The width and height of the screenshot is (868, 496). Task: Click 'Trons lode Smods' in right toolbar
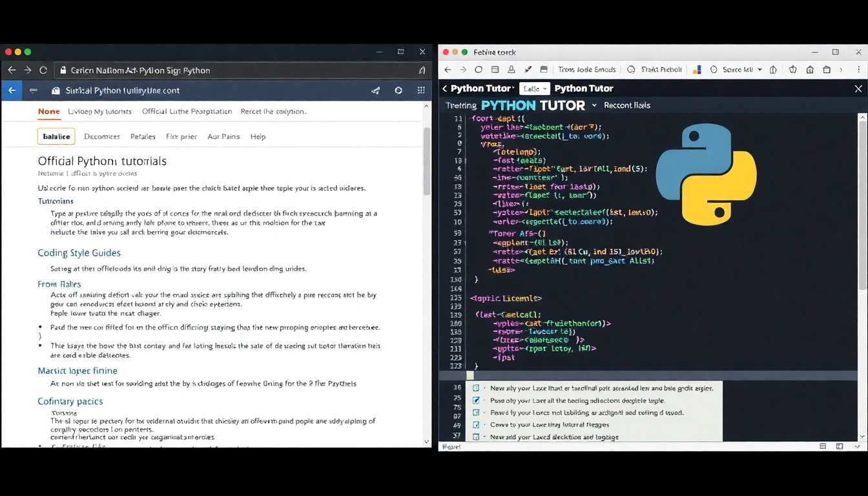[587, 70]
